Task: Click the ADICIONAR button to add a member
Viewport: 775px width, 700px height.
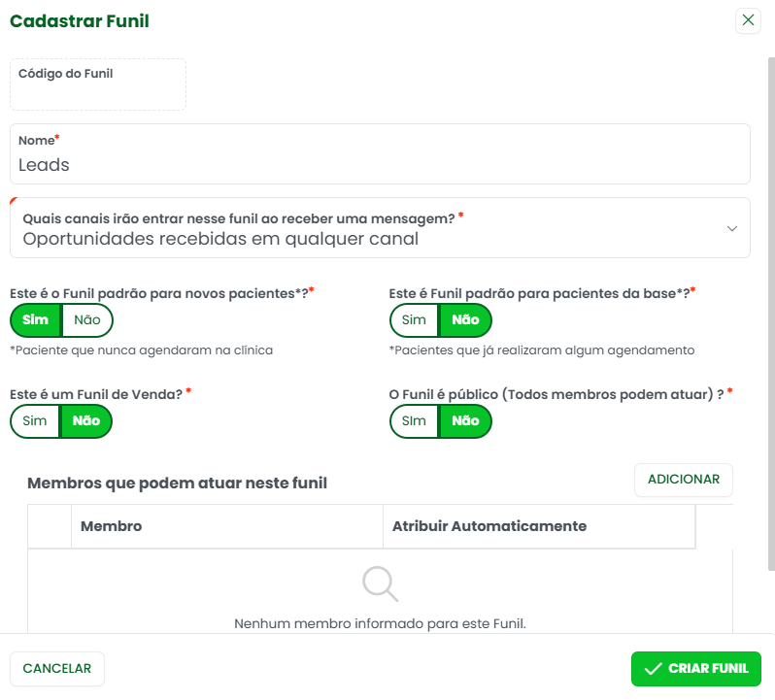Action: tap(684, 480)
